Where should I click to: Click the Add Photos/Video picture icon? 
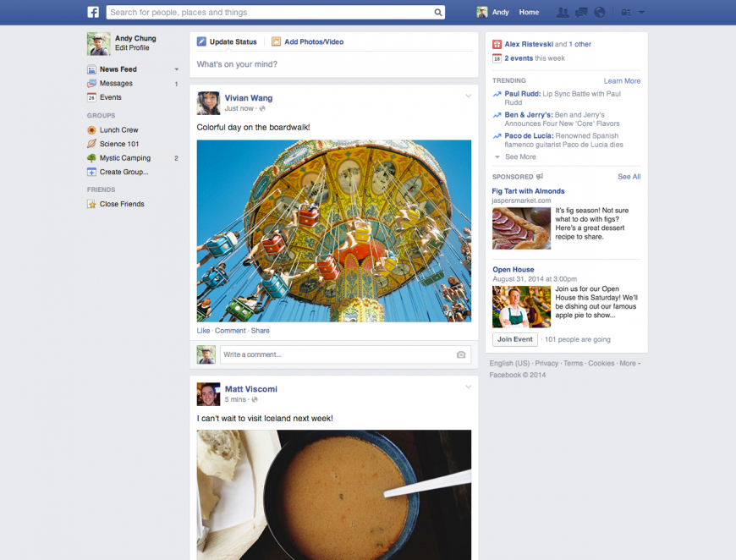tap(276, 41)
